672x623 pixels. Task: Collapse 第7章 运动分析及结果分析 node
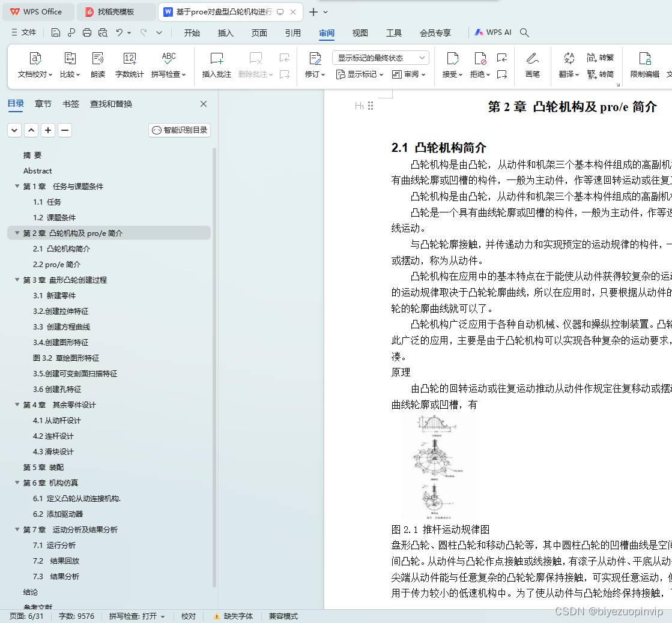click(x=17, y=529)
